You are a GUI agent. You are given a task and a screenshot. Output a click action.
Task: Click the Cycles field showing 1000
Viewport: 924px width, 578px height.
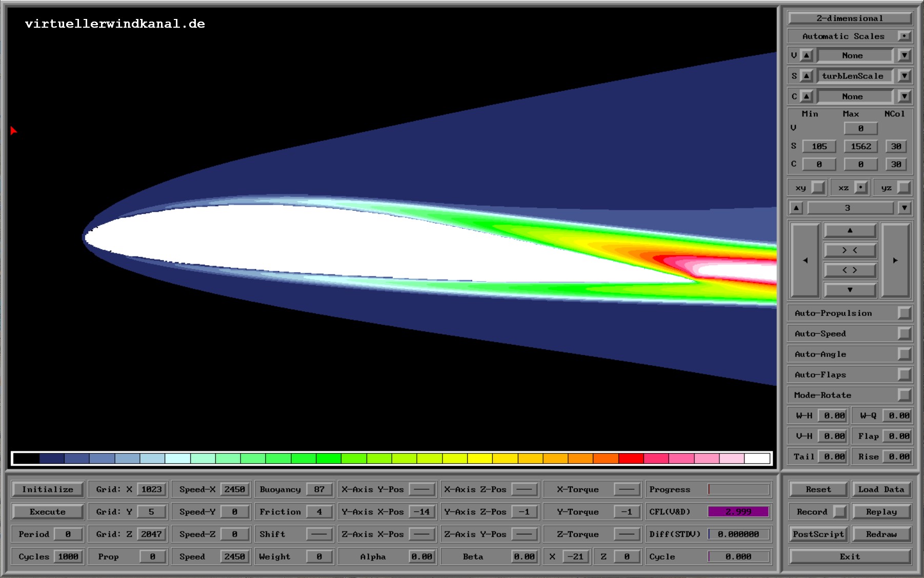point(68,556)
